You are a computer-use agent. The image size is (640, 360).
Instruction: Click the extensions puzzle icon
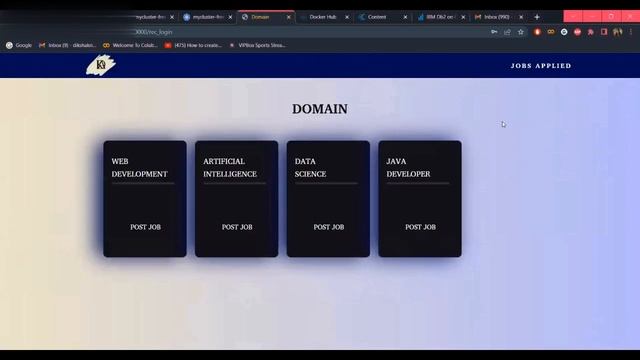[x=591, y=32]
